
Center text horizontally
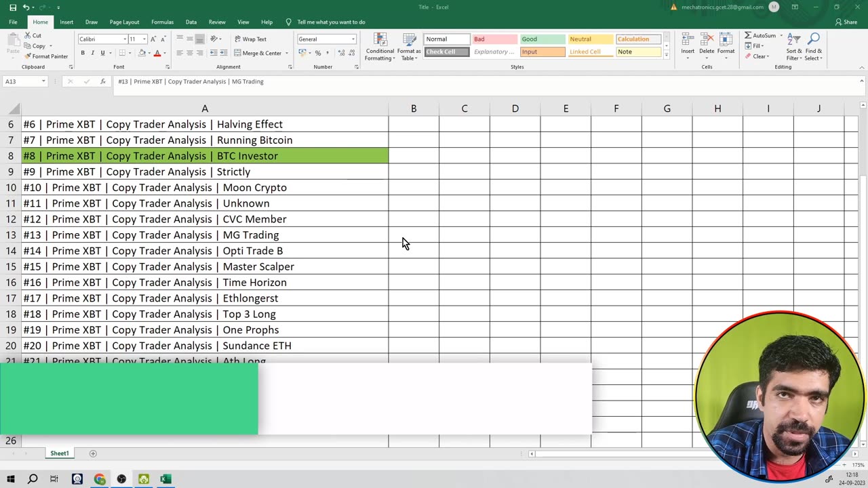(x=190, y=53)
